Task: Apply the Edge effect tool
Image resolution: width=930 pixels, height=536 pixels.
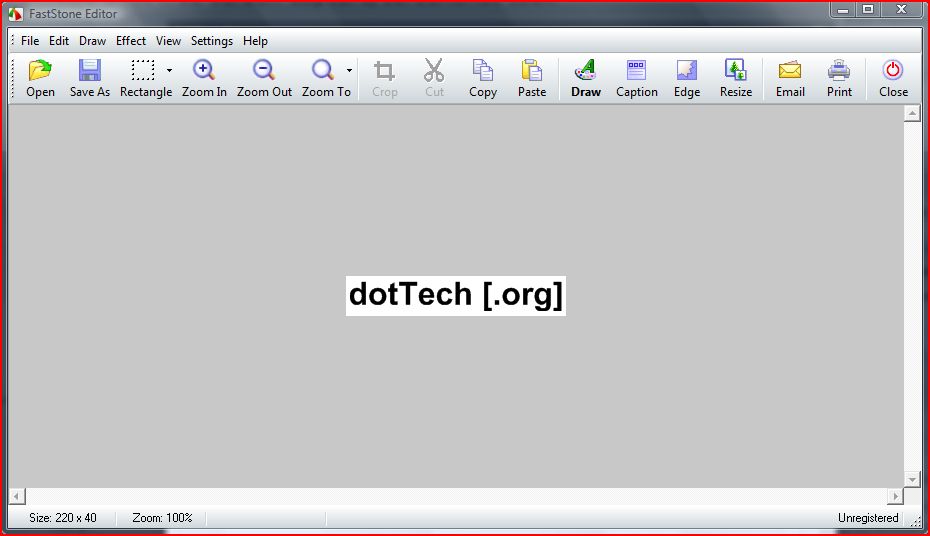Action: [687, 71]
